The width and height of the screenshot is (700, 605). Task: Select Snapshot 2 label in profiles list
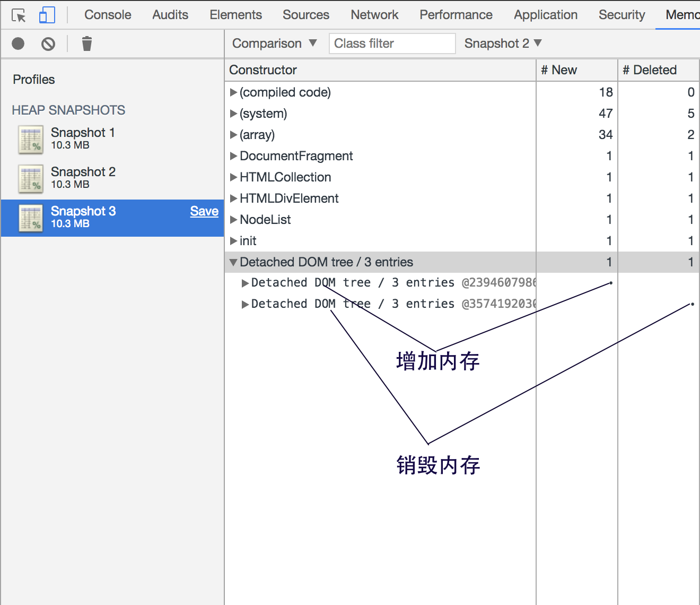click(83, 172)
